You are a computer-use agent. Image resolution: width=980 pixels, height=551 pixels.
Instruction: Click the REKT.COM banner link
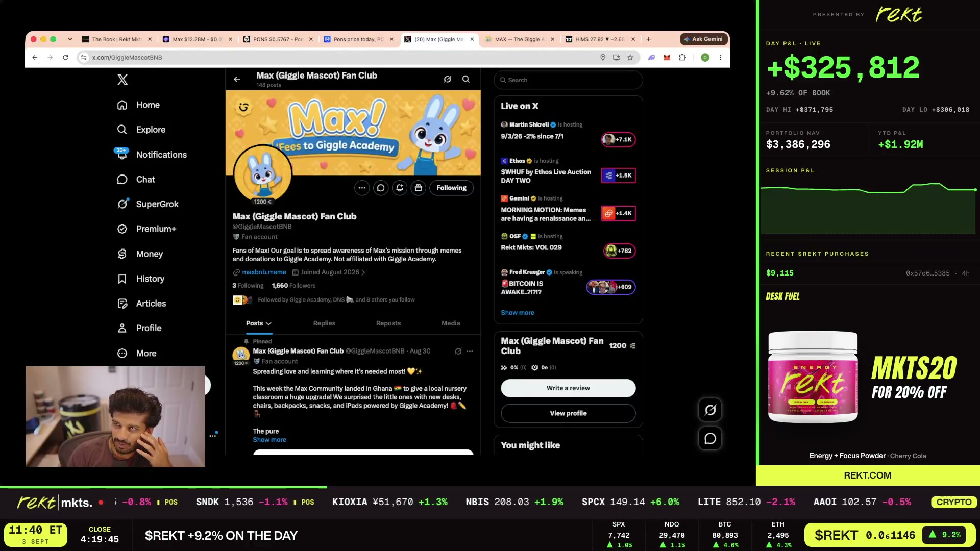click(x=868, y=475)
